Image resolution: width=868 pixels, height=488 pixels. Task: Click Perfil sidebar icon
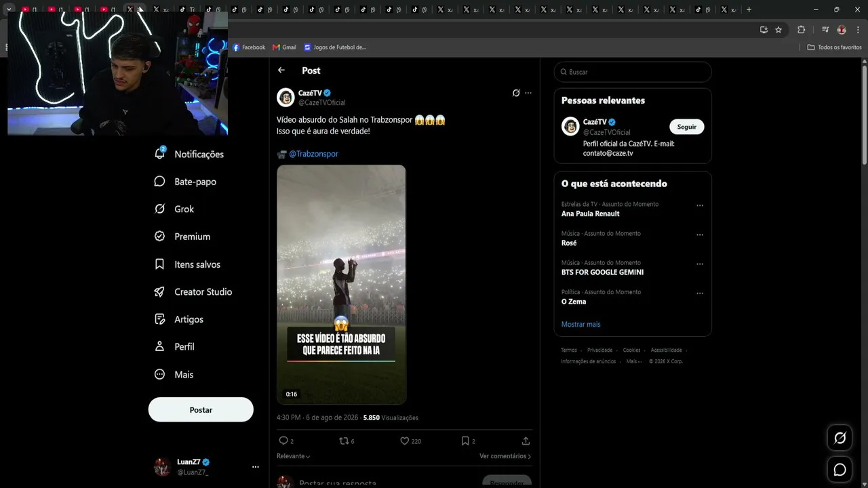coord(159,346)
